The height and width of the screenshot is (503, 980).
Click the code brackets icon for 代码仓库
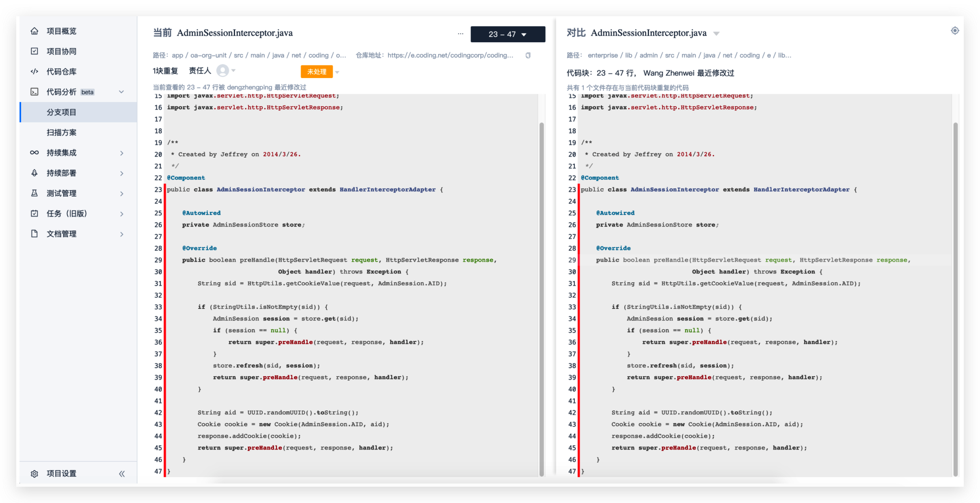(35, 72)
